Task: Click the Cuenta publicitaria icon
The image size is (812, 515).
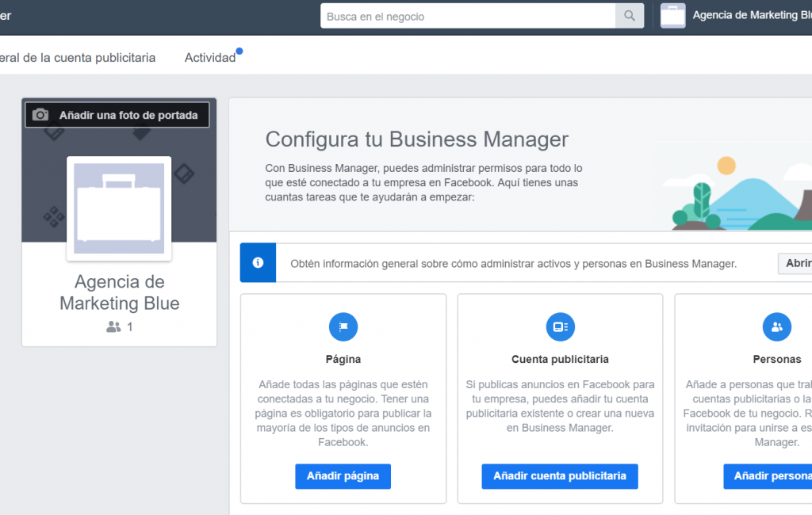Action: [560, 326]
